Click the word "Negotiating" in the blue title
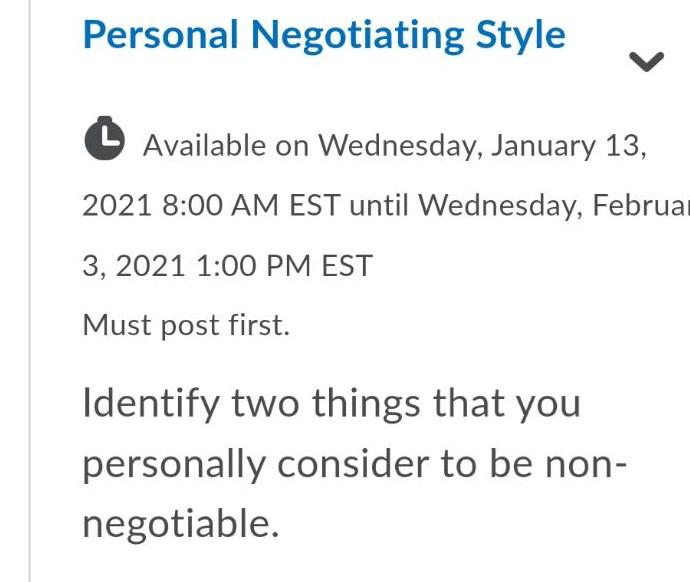Screen dimensions: 690x582 click(x=358, y=36)
